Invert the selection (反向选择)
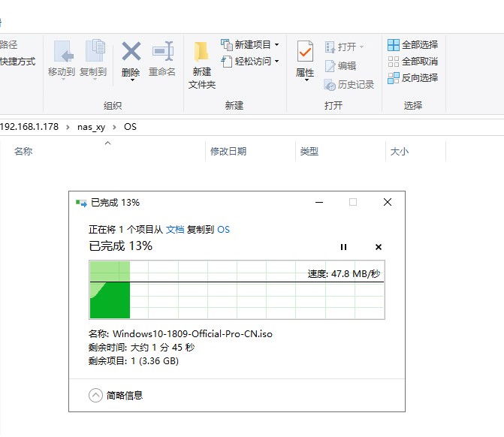This screenshot has width=504, height=437. click(412, 78)
